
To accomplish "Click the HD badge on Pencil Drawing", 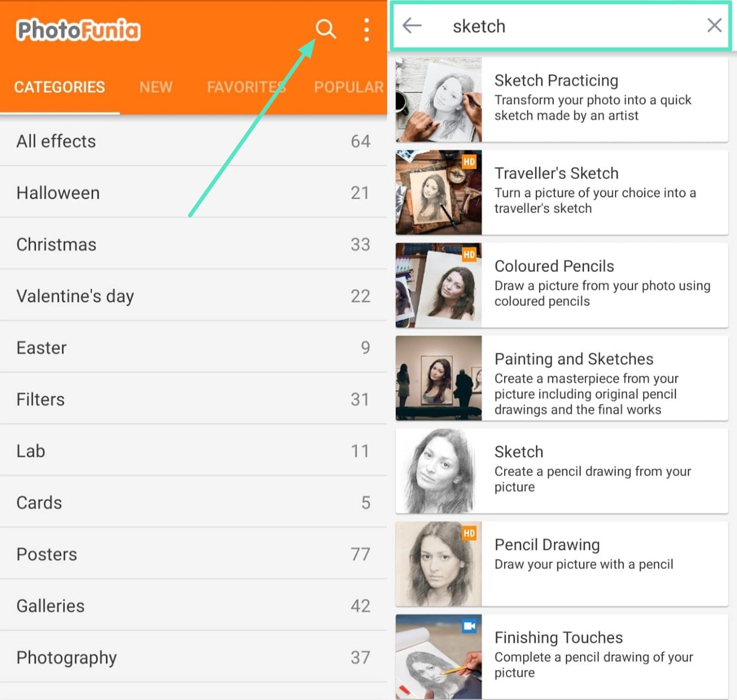I will pyautogui.click(x=469, y=533).
